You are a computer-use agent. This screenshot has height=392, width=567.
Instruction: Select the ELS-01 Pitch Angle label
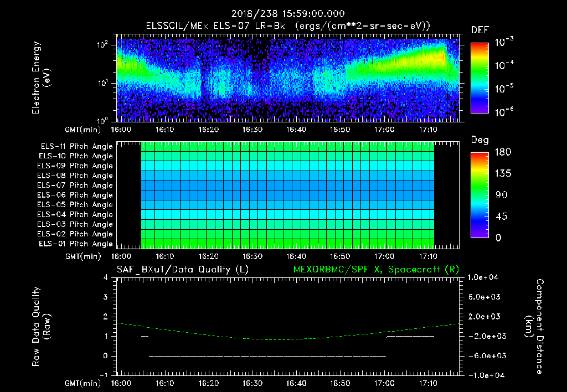(76, 244)
